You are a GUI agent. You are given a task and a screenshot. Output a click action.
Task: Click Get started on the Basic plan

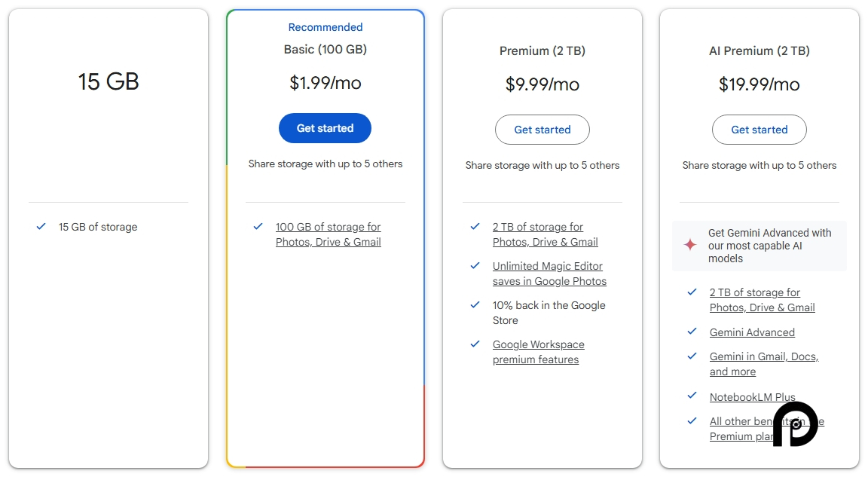pyautogui.click(x=325, y=128)
